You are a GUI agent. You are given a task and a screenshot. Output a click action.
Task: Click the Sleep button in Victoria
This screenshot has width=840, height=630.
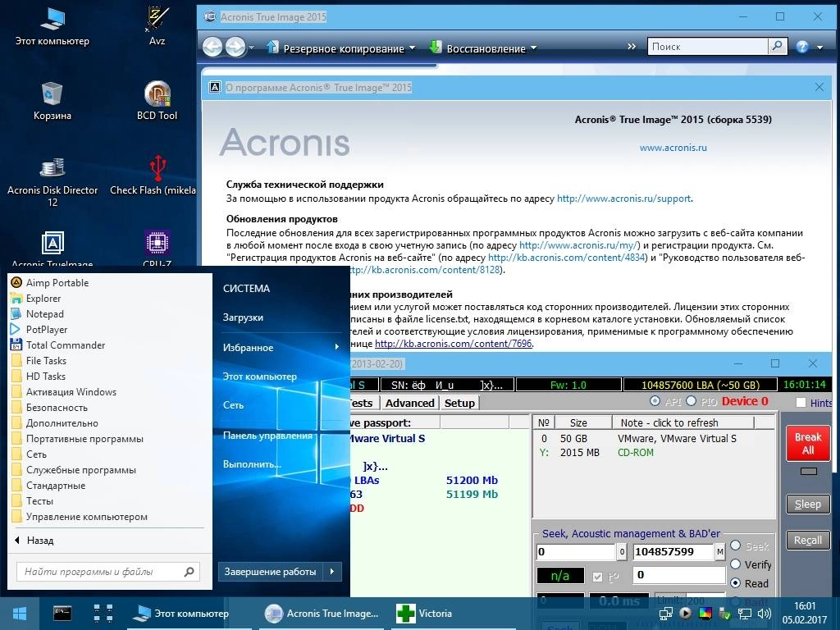pyautogui.click(x=808, y=504)
